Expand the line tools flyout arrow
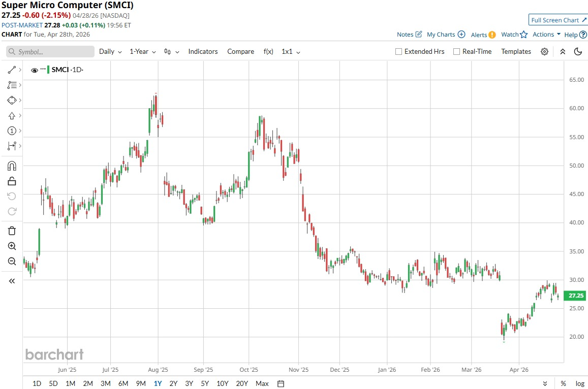Screen dimensions: 588x389 pyautogui.click(x=20, y=70)
